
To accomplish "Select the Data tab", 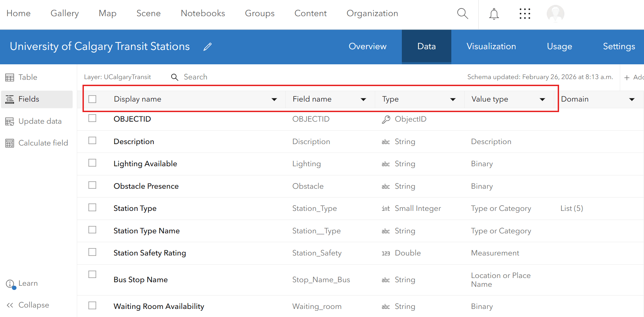I will click(426, 46).
